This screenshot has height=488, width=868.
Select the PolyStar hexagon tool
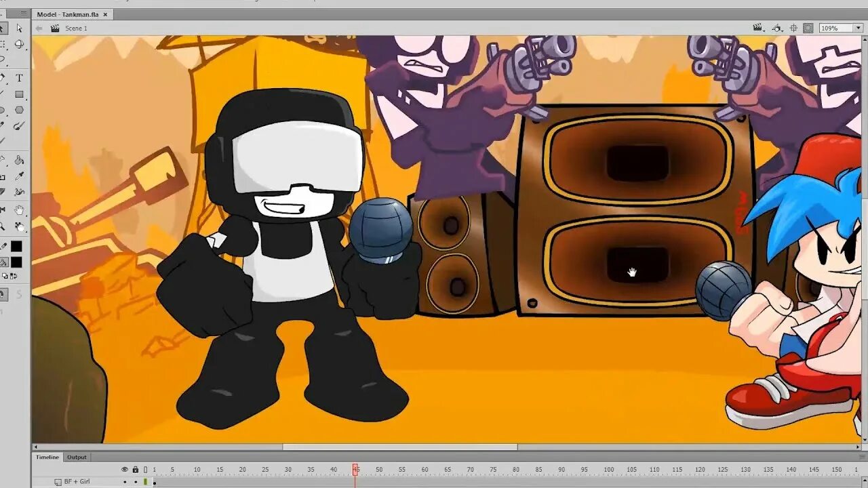pos(19,110)
